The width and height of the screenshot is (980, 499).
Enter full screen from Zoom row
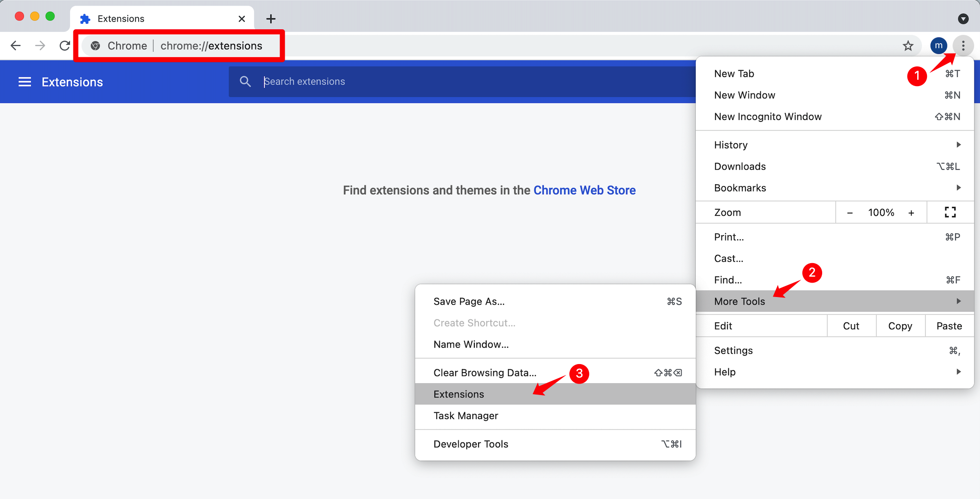click(950, 212)
